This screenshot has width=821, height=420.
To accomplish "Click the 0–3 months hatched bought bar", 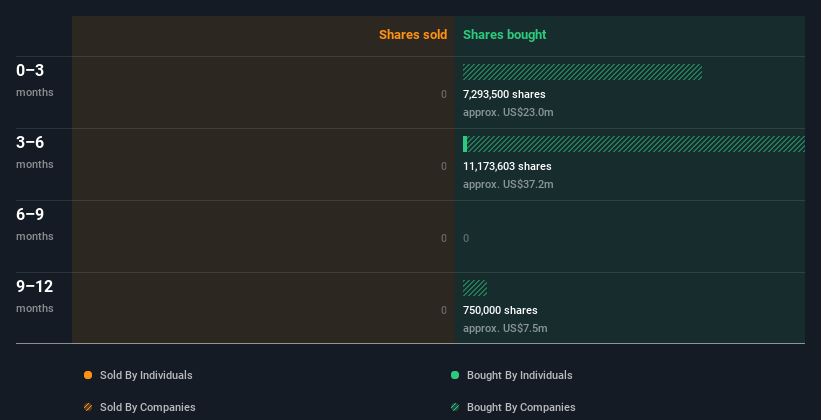I will click(x=582, y=72).
